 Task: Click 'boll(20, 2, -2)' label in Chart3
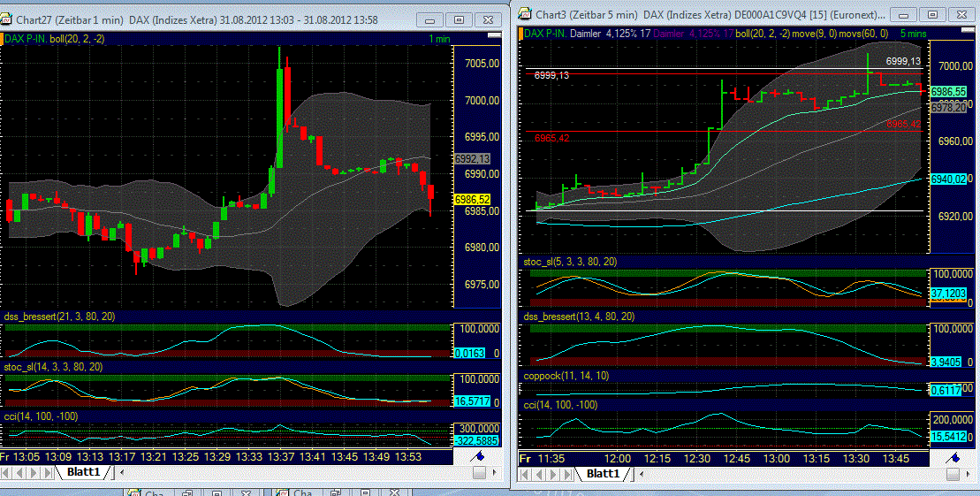pos(763,33)
